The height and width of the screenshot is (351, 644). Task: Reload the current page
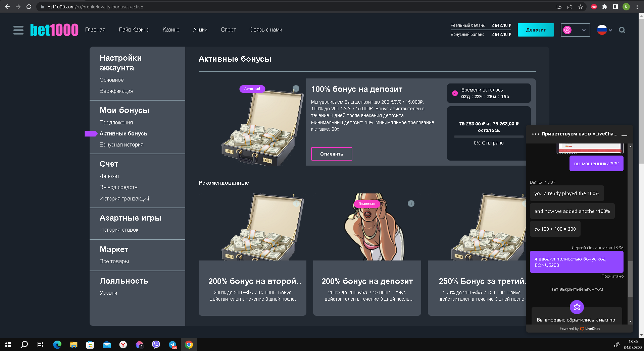coord(29,7)
